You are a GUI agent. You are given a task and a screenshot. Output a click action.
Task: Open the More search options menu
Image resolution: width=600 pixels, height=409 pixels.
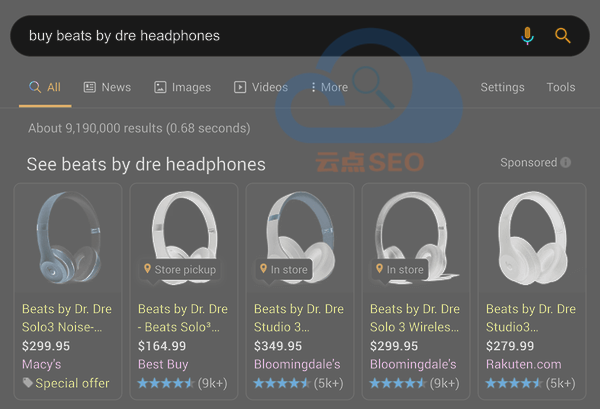click(329, 87)
